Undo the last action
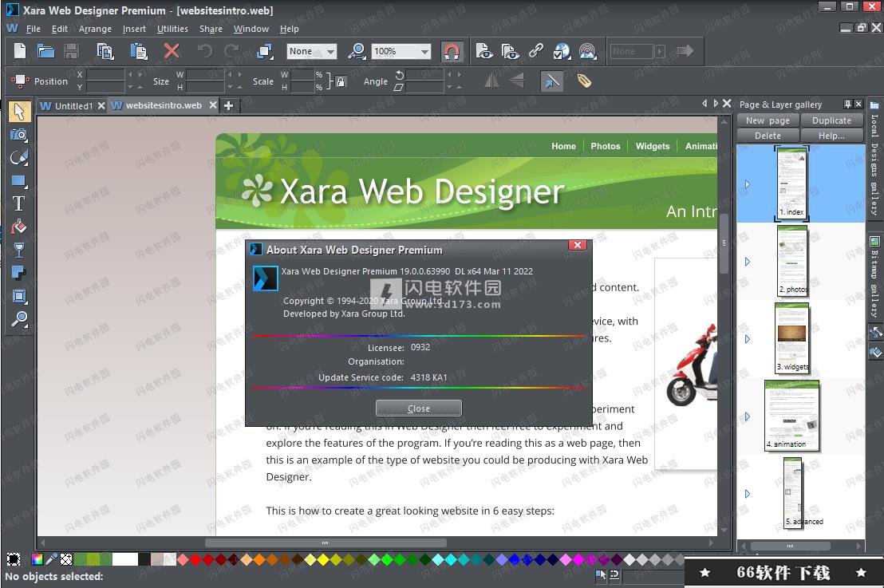This screenshot has height=588, width=884. 205,51
